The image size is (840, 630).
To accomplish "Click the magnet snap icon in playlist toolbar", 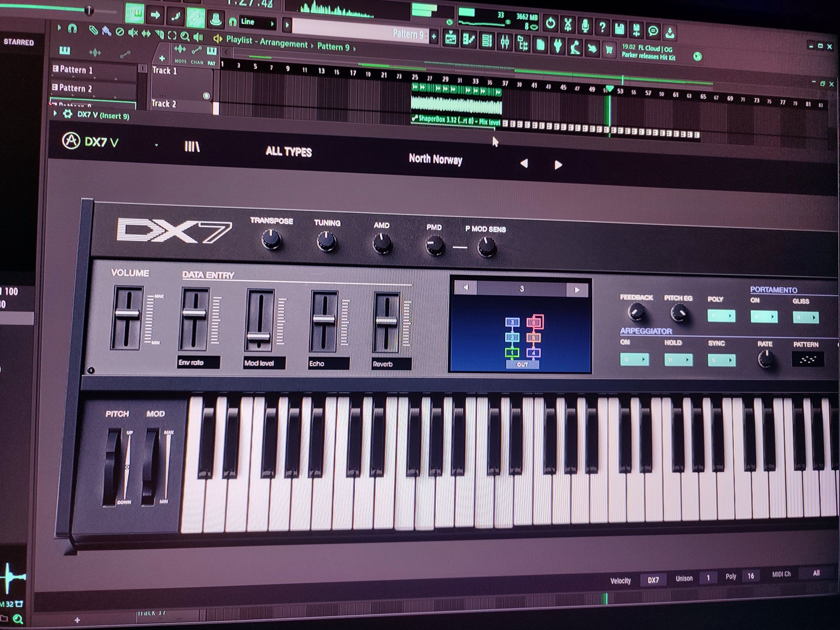I will pos(73,29).
